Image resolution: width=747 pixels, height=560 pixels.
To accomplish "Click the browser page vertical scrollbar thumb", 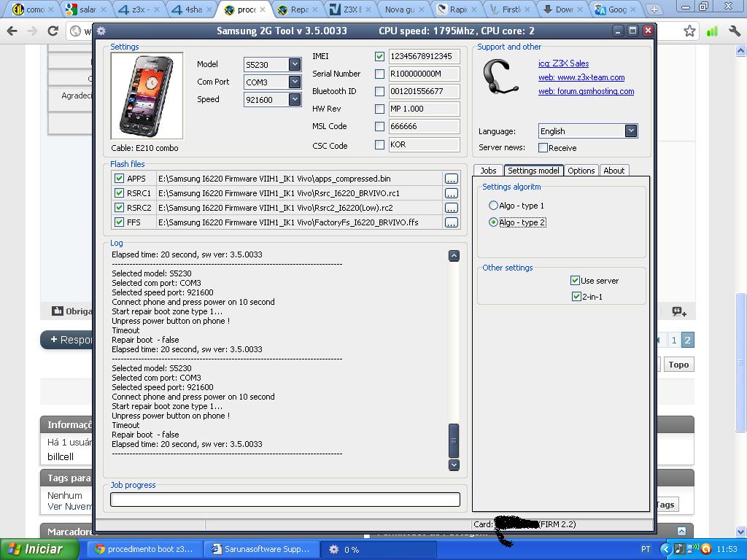I will click(x=741, y=362).
